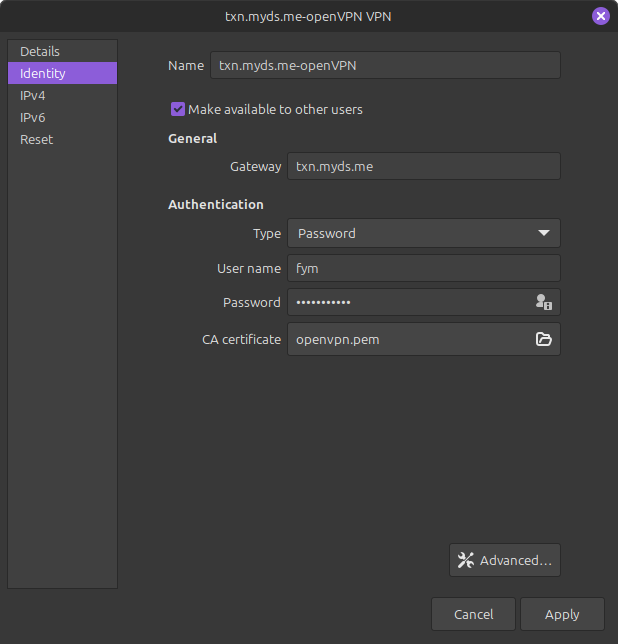The image size is (618, 644).
Task: Open the authentication Type dropdown
Action: (423, 233)
